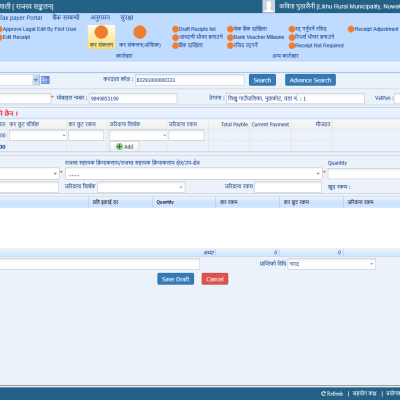Click the green Add button
Image resolution: width=400 pixels, height=400 pixels.
[x=125, y=147]
